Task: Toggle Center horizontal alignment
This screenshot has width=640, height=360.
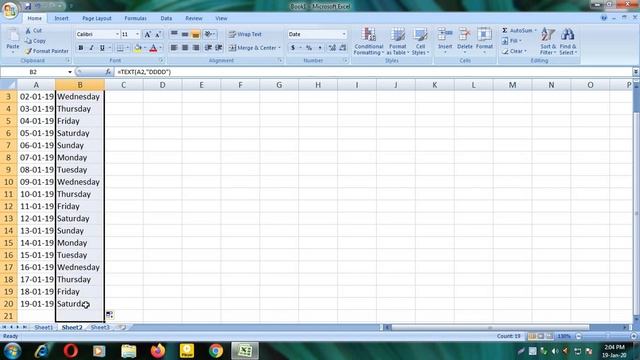Action: (185, 48)
